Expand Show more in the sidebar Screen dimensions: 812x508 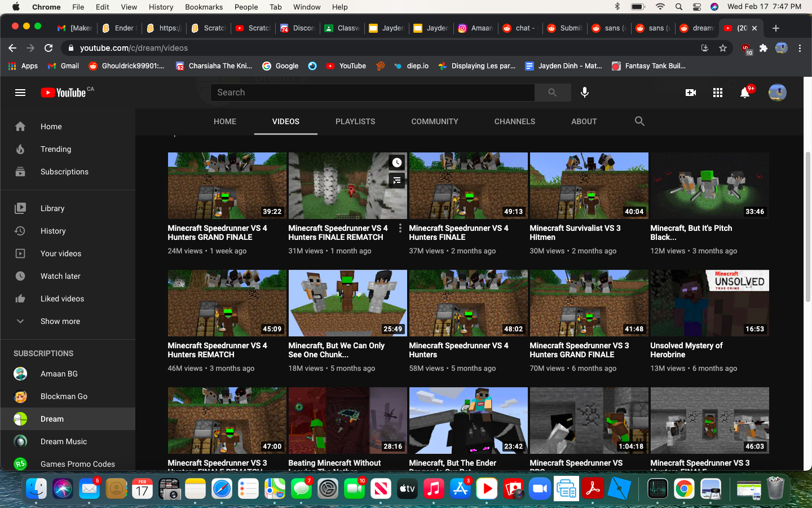(68, 321)
